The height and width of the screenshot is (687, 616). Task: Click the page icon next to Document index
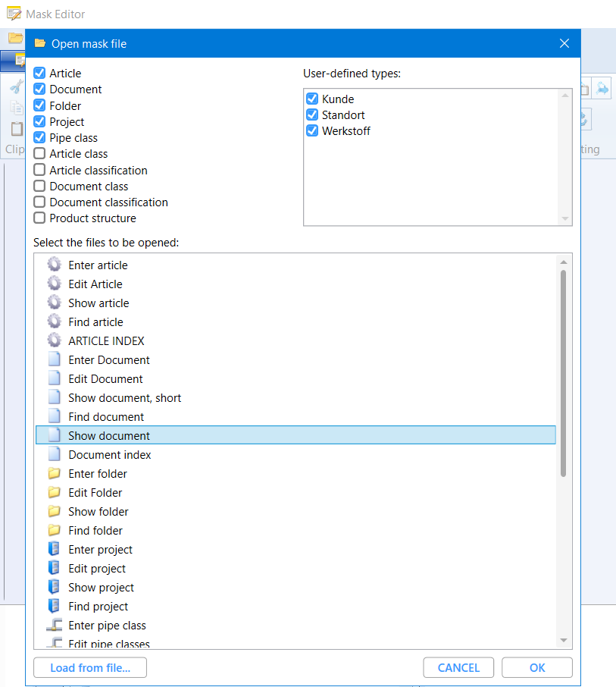pyautogui.click(x=54, y=454)
